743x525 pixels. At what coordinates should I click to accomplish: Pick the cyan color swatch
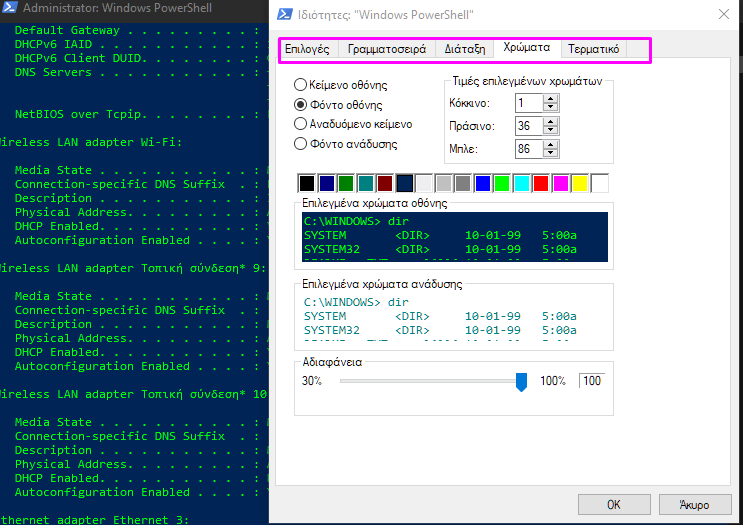click(522, 183)
